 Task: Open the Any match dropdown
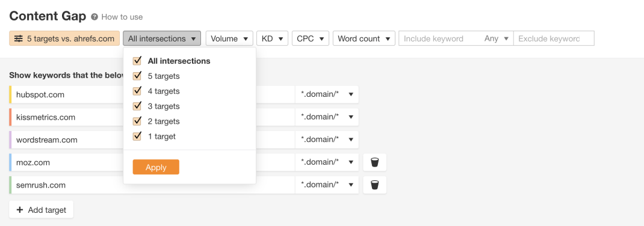pos(497,38)
